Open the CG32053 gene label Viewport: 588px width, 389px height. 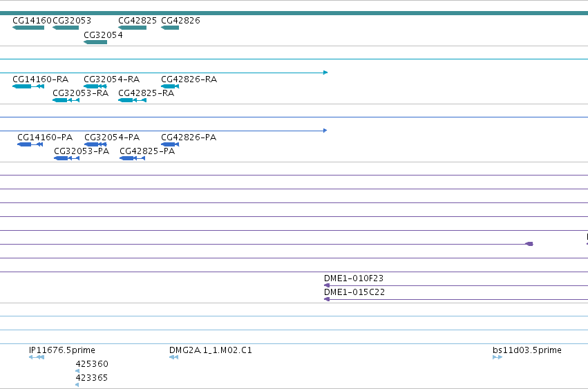coord(72,21)
